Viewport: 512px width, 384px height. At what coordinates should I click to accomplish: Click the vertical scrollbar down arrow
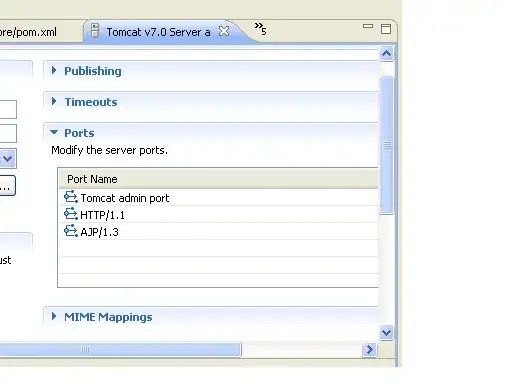(x=387, y=332)
